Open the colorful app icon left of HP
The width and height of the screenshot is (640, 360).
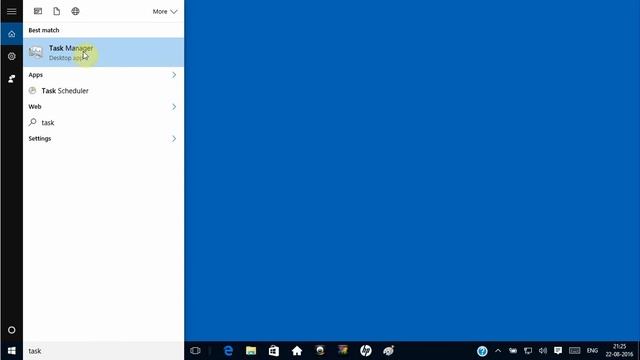[343, 350]
